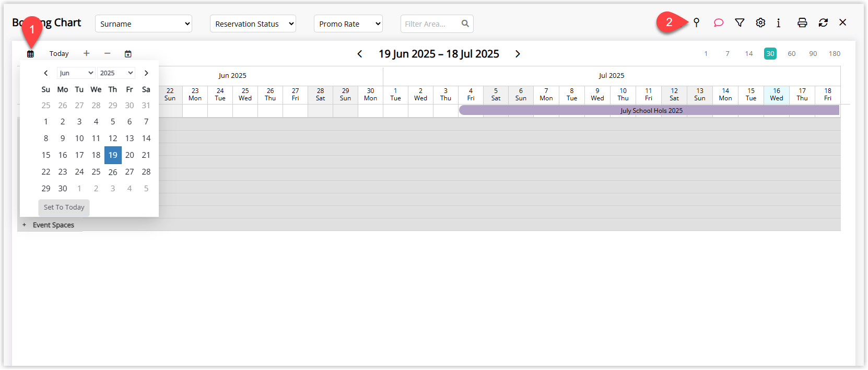Select June 12 in date picker
The height and width of the screenshot is (370, 868).
tap(113, 138)
